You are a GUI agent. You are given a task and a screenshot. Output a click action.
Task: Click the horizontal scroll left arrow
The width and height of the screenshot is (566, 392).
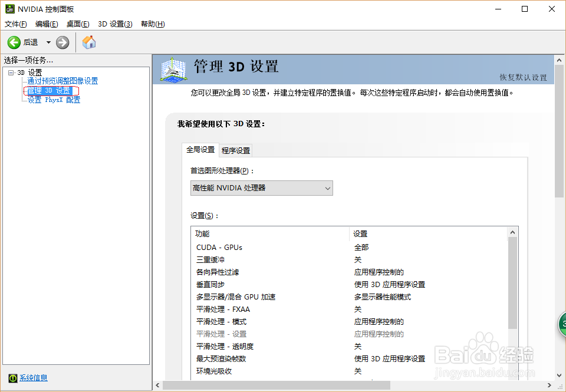[158, 386]
